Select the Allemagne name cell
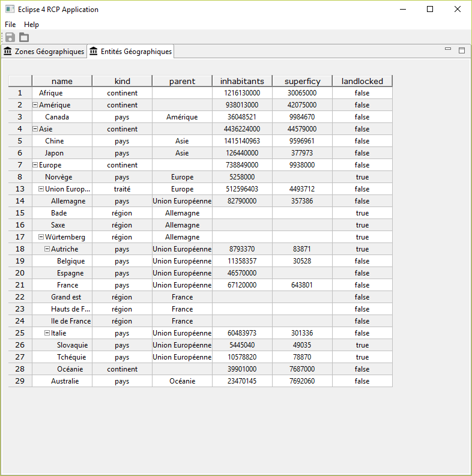Viewport: 472px width, 476px height. point(62,201)
